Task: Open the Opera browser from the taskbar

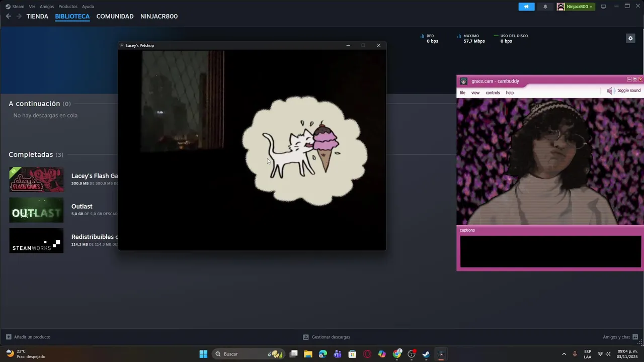Action: click(x=367, y=354)
